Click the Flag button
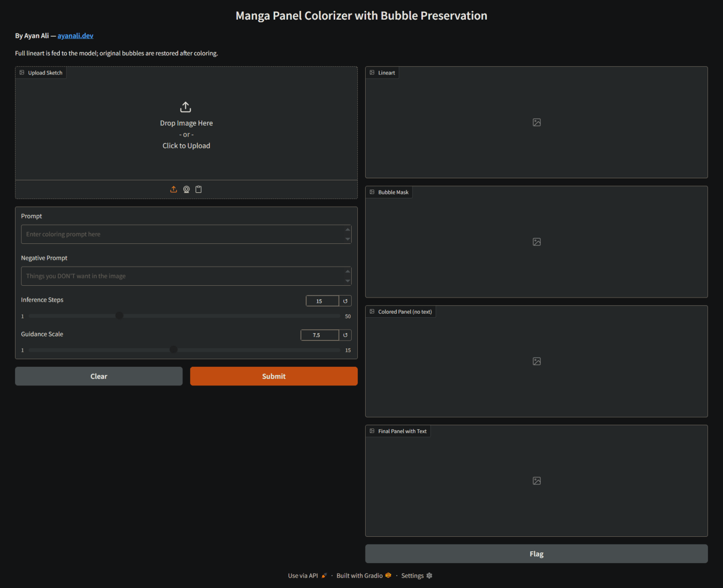 click(x=537, y=554)
